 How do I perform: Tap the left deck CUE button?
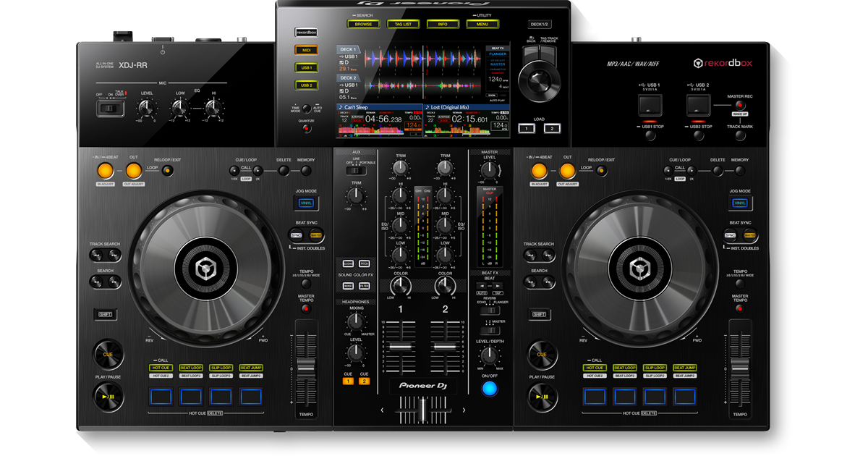108,355
